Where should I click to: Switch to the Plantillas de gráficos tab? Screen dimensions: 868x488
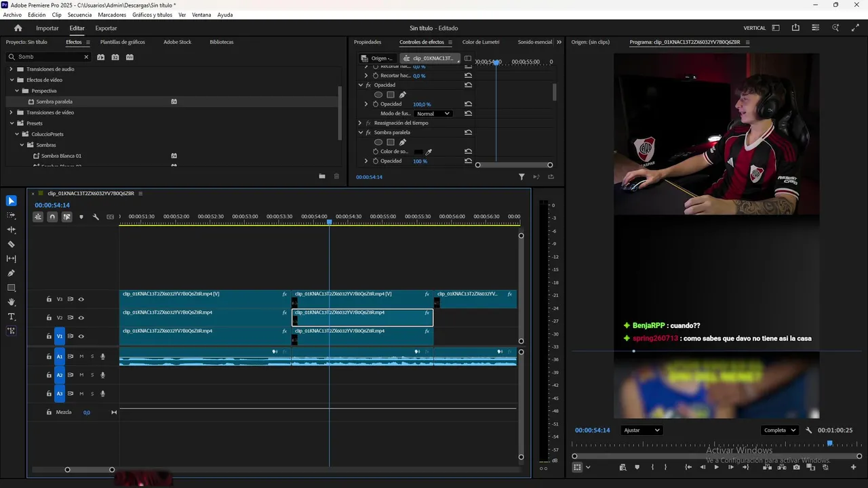[123, 42]
